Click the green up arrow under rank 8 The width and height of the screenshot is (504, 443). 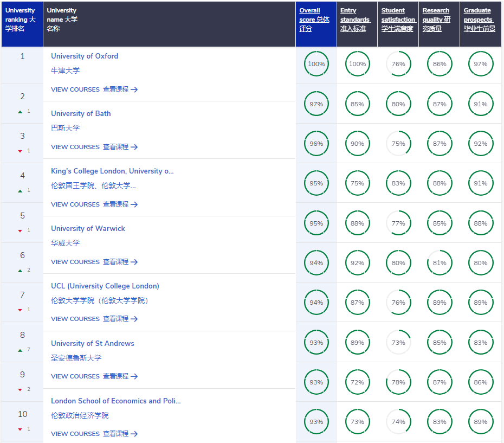click(20, 350)
